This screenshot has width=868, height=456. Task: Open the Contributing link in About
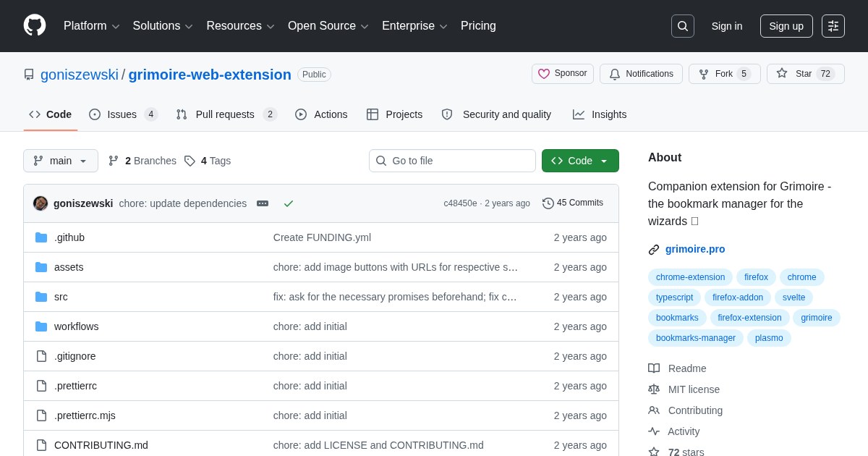(x=685, y=410)
